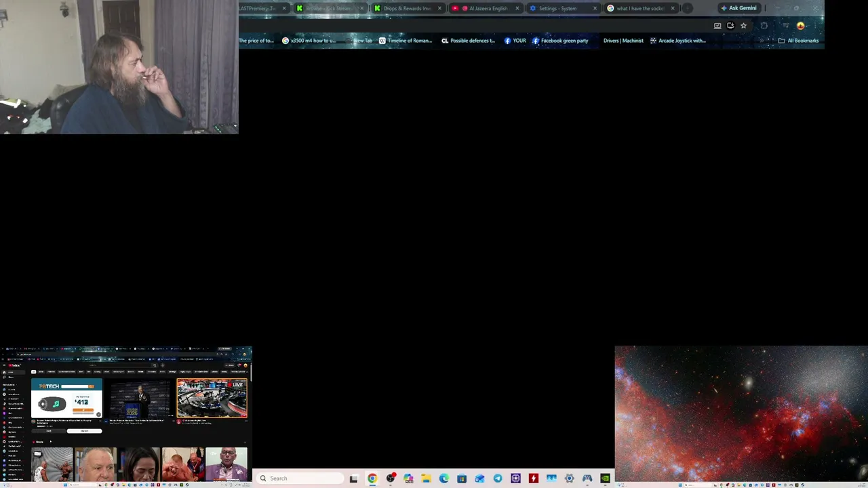Click the PBTech ad thumbnail in preview window
The image size is (868, 488).
pos(66,398)
